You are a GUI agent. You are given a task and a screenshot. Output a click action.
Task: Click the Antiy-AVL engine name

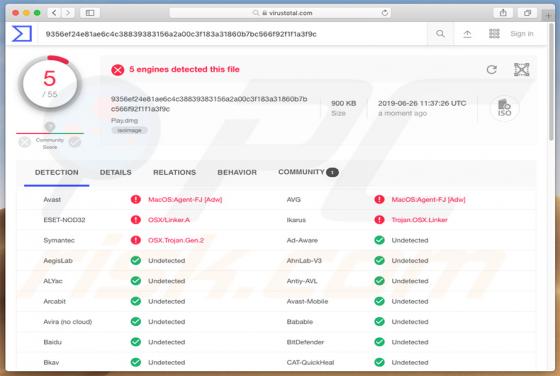click(x=302, y=281)
